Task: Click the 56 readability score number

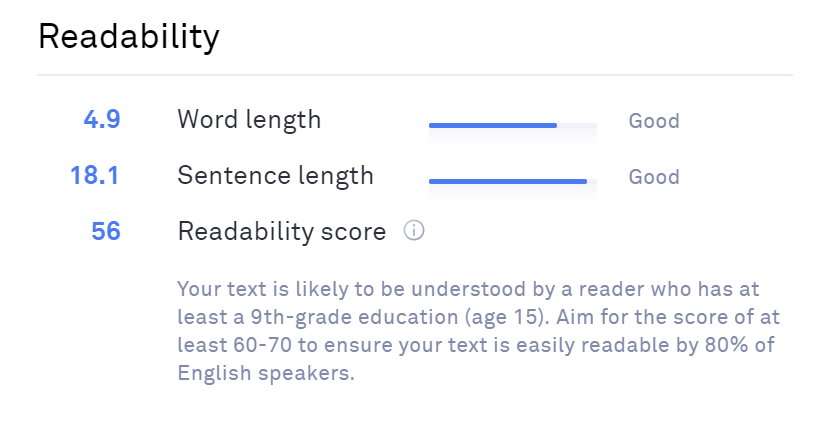Action: click(106, 231)
